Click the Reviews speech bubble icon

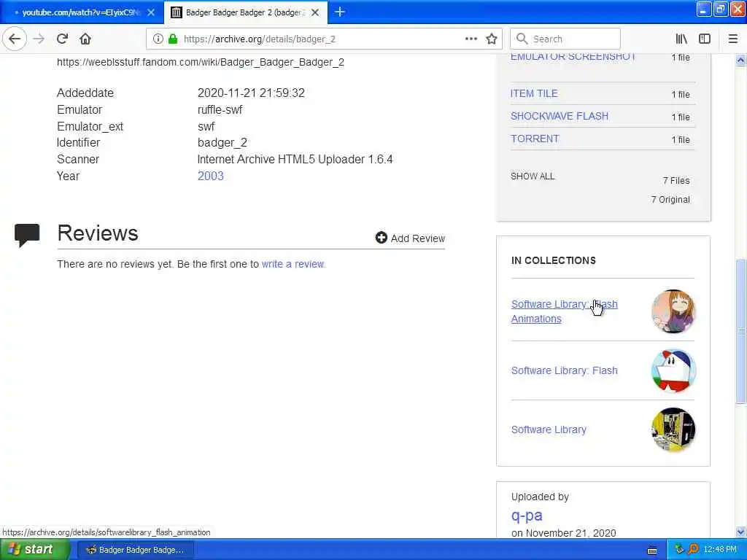[27, 235]
